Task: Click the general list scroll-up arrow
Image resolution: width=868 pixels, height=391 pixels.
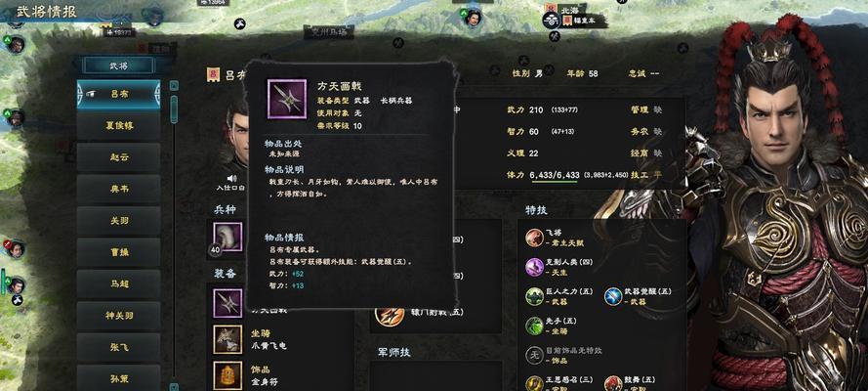Action: [174, 86]
